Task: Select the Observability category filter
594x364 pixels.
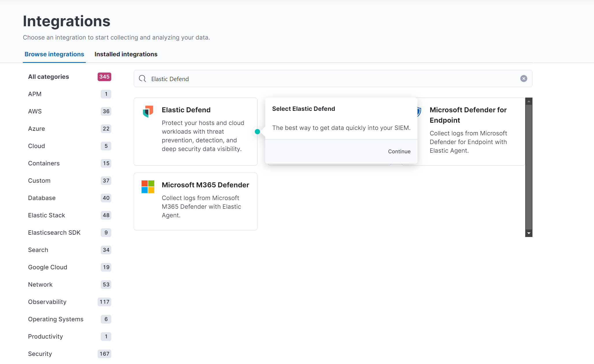Action: [47, 302]
